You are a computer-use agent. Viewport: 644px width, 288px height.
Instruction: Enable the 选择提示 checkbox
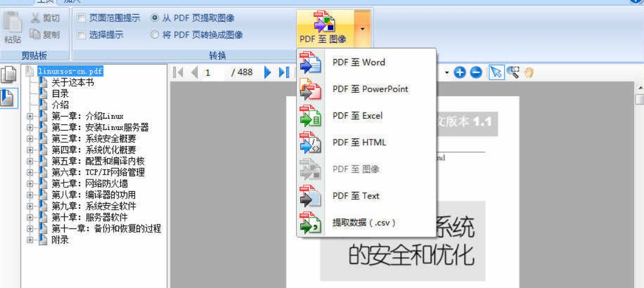(x=81, y=34)
